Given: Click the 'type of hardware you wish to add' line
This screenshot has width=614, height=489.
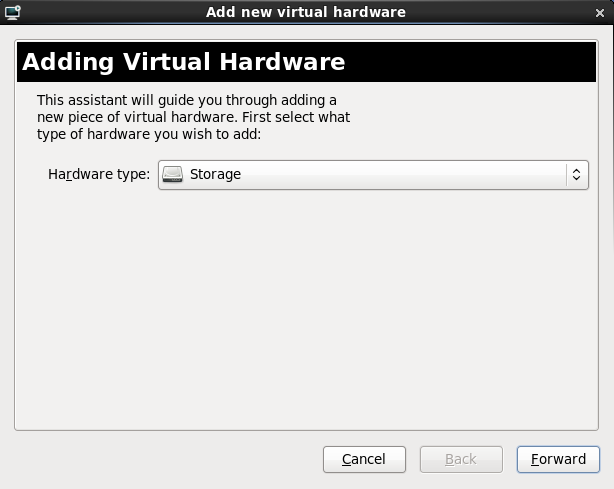Looking at the screenshot, I should coord(148,134).
